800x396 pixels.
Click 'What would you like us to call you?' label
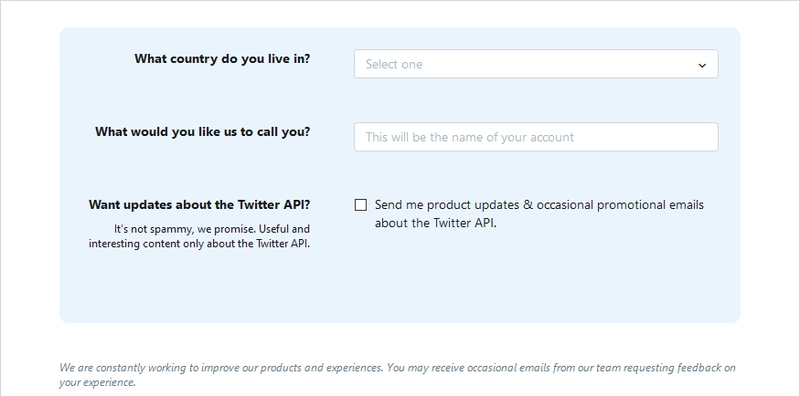point(203,132)
